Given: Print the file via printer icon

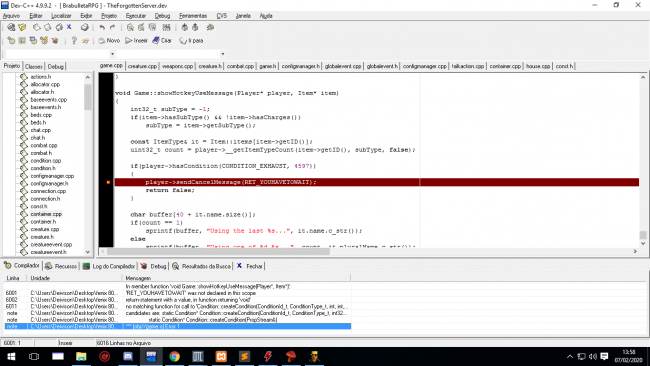Looking at the screenshot, I should pyautogui.click(x=85, y=27).
